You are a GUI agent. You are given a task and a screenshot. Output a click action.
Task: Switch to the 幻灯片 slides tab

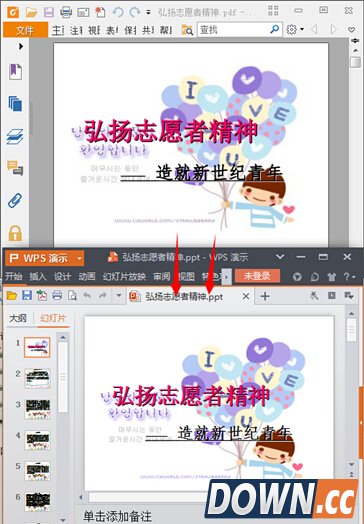tap(53, 317)
